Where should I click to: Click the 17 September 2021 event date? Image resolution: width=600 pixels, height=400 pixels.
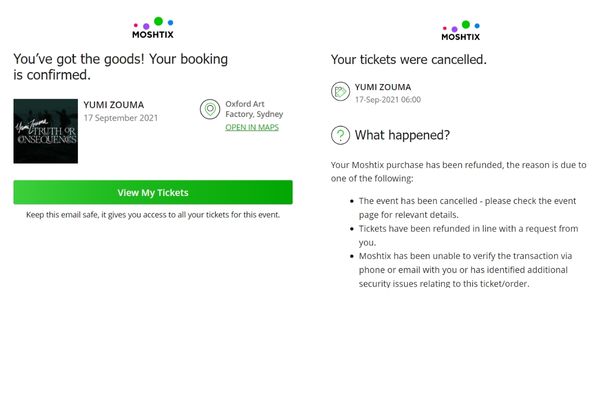pos(121,118)
